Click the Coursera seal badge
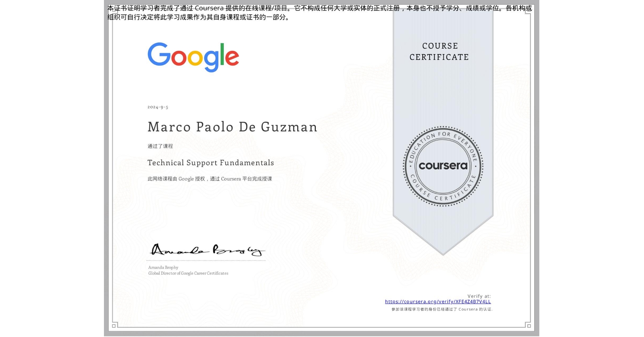The height and width of the screenshot is (337, 644). click(443, 166)
